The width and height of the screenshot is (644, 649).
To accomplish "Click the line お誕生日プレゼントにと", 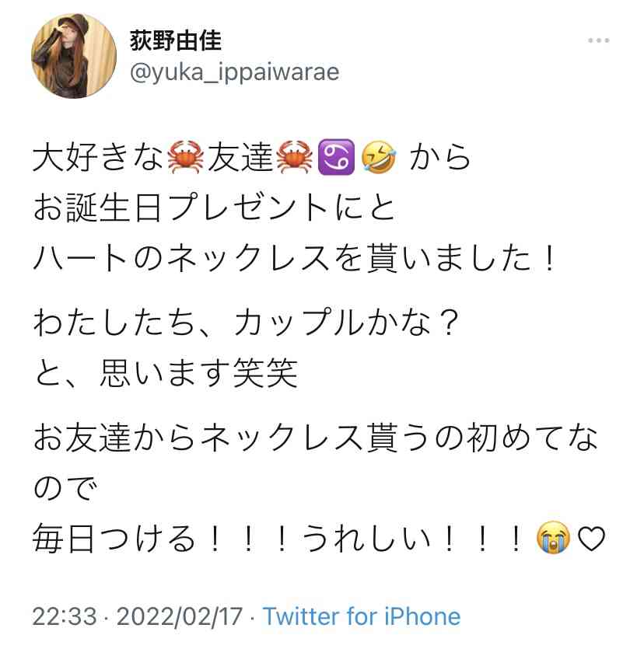I will [x=214, y=208].
